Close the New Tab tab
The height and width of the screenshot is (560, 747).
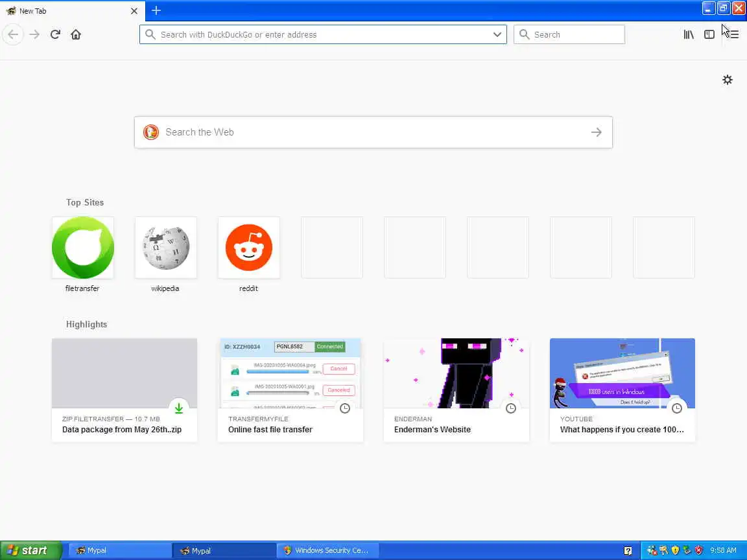click(x=134, y=10)
